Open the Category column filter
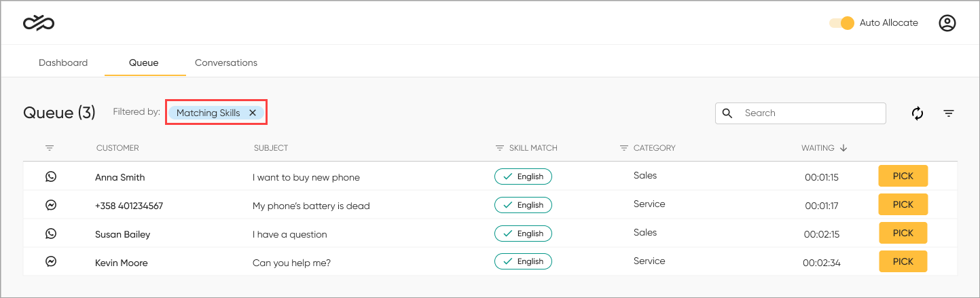 point(624,148)
